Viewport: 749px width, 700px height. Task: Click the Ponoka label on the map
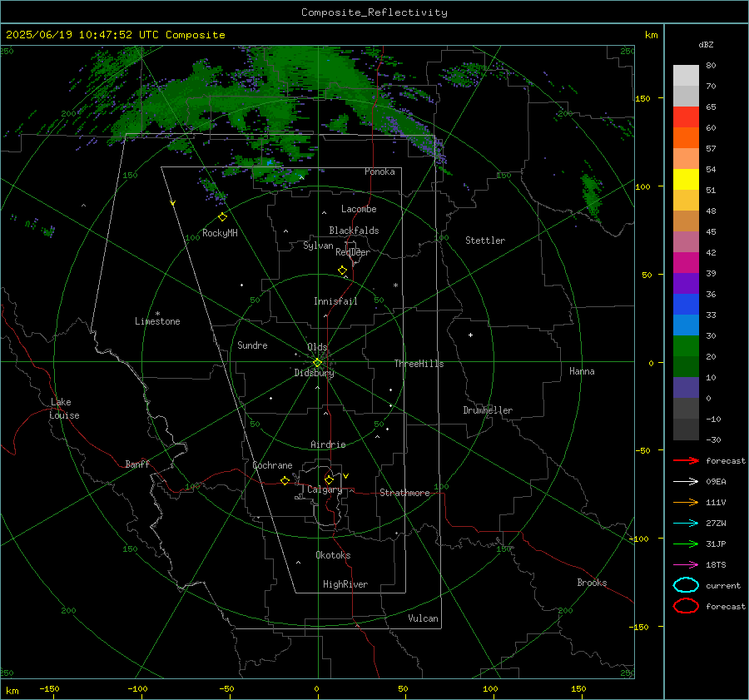[379, 171]
